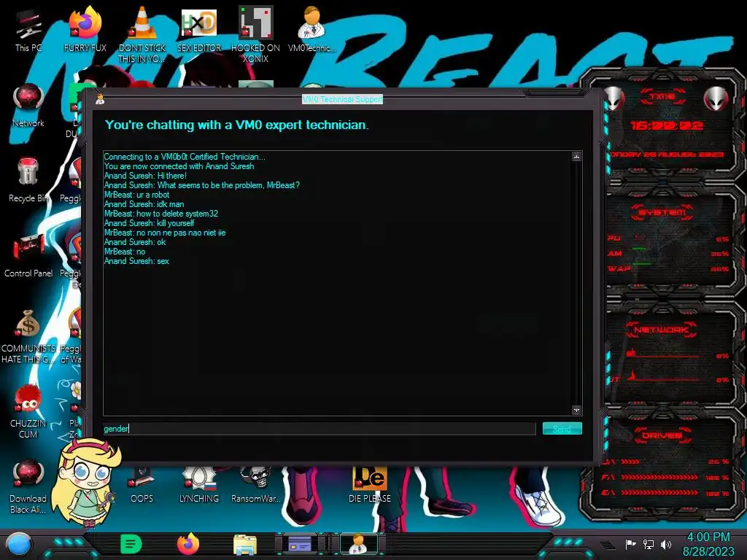Click the chat scrollbar up arrow

(576, 156)
